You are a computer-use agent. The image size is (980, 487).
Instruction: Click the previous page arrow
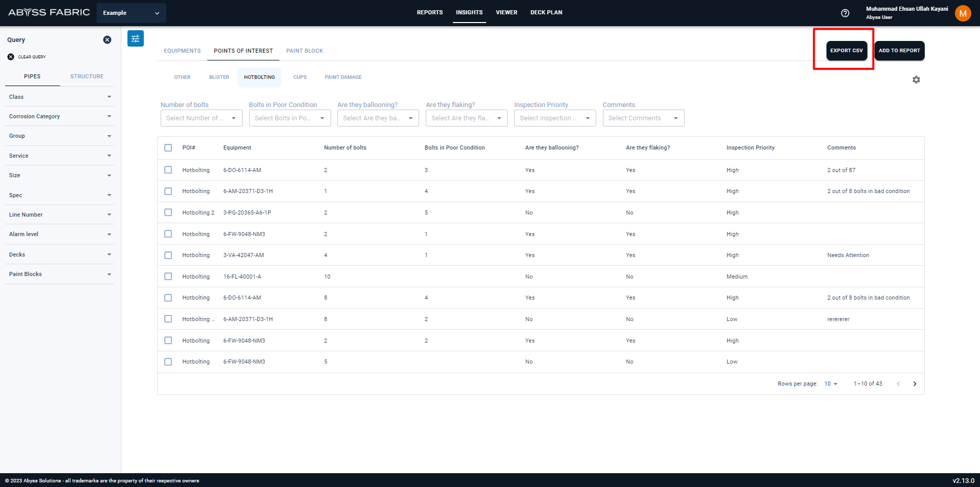(898, 384)
